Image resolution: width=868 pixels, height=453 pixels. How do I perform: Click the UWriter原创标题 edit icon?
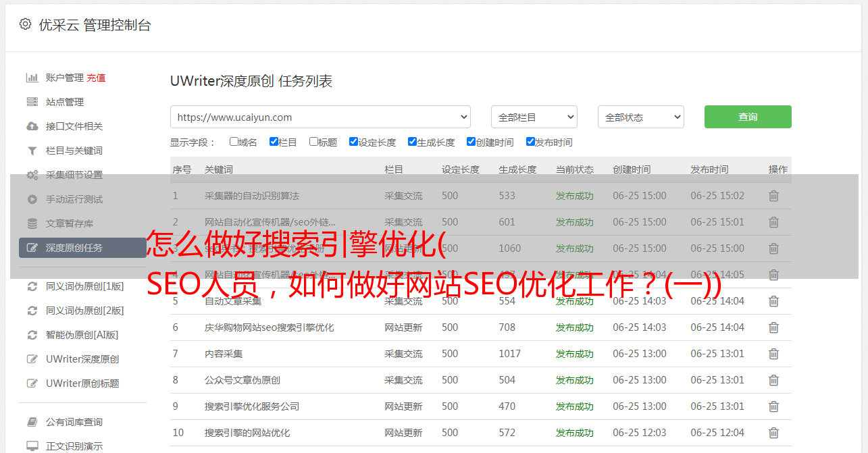click(x=32, y=383)
